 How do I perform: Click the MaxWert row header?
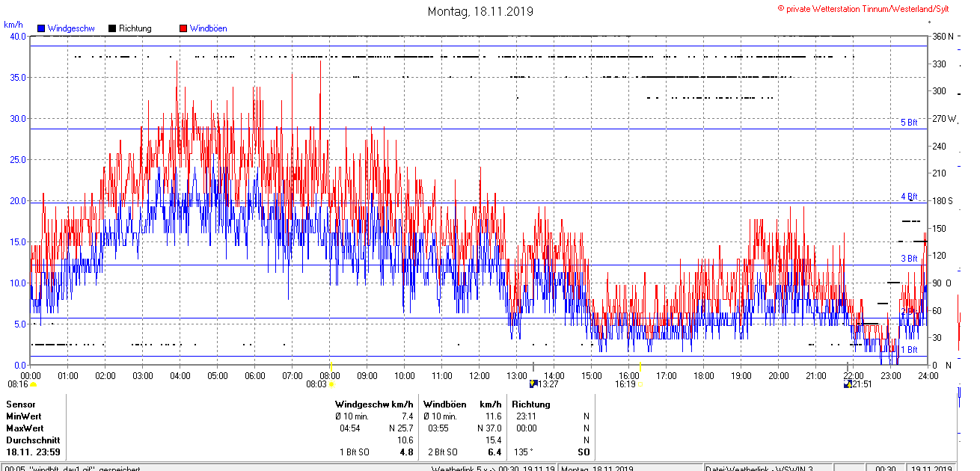pyautogui.click(x=25, y=428)
